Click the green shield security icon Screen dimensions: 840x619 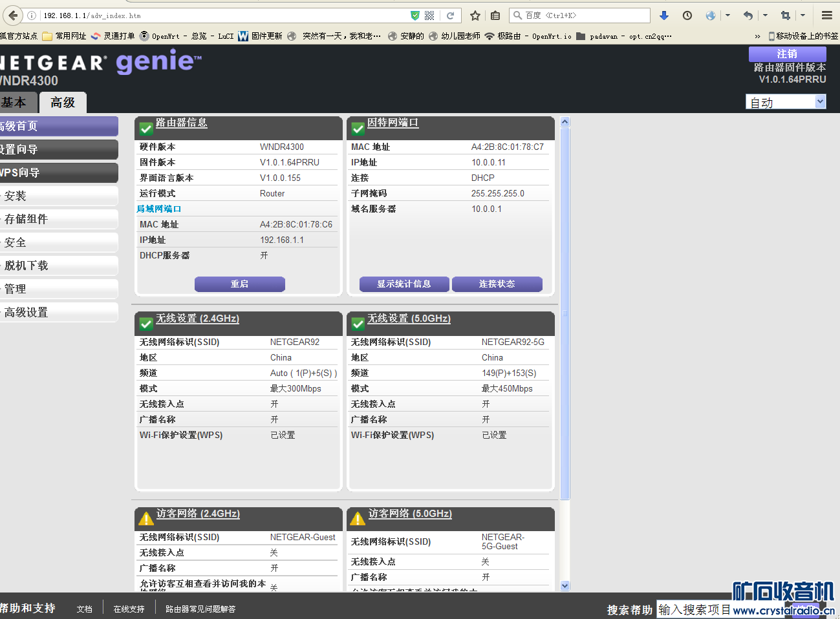pos(415,16)
